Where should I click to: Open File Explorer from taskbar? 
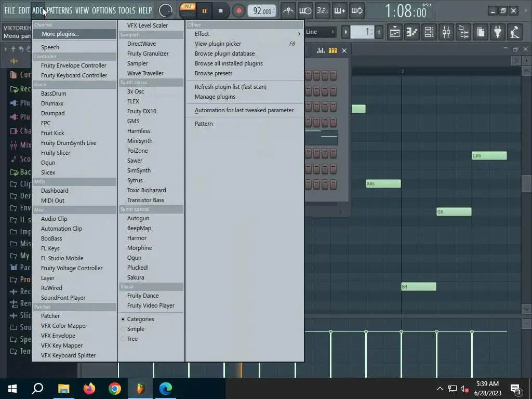63,389
